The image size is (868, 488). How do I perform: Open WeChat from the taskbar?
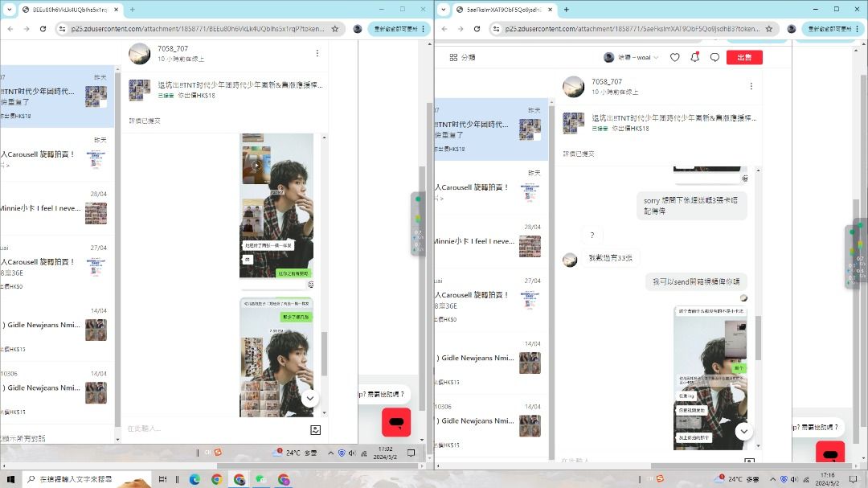[x=261, y=480]
